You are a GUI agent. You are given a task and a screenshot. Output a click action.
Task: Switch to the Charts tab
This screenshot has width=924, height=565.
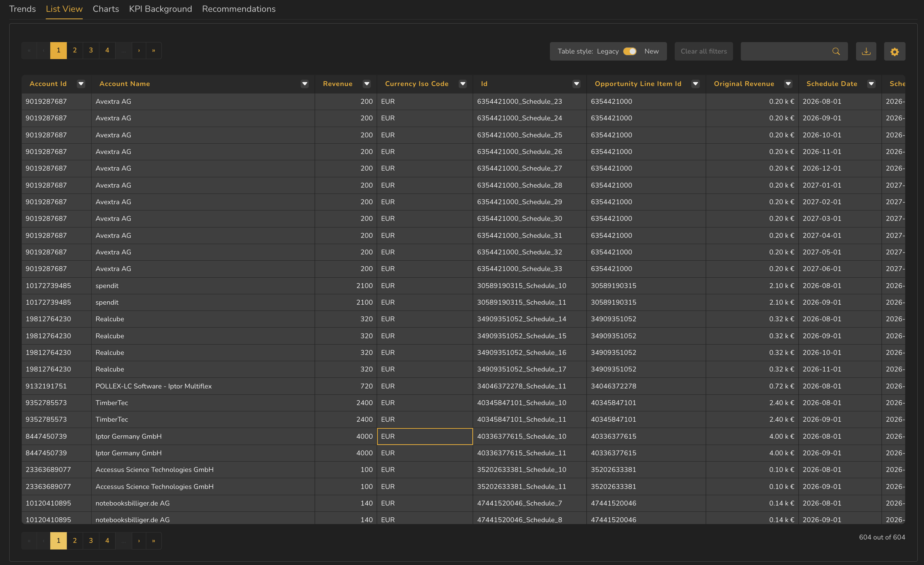pyautogui.click(x=106, y=9)
